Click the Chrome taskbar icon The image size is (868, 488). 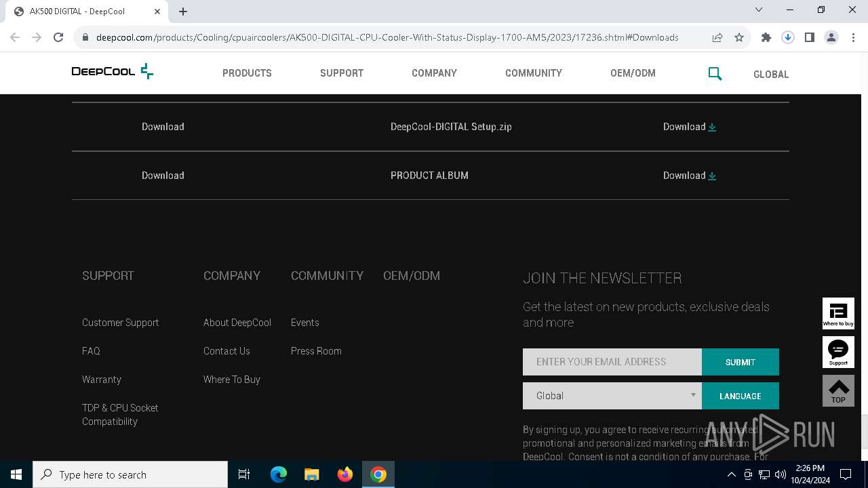click(x=378, y=474)
